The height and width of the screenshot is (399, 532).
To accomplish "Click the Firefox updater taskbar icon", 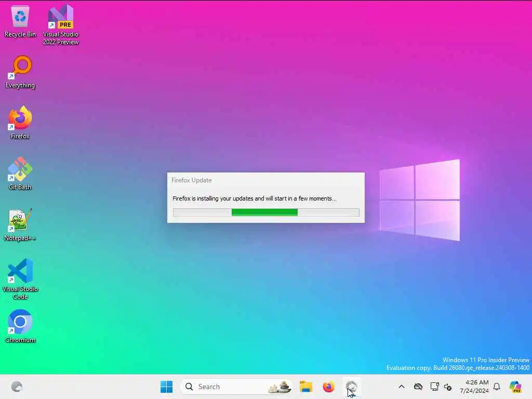I will 352,387.
